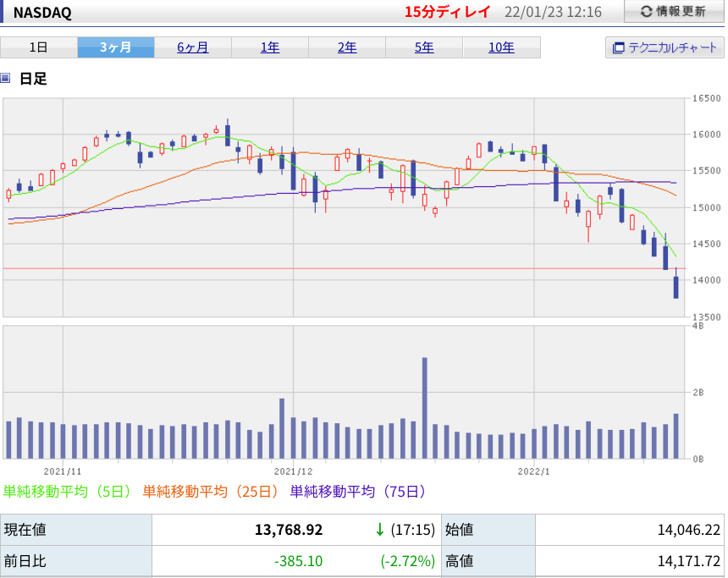Click the 日足 chart heading text

click(33, 79)
